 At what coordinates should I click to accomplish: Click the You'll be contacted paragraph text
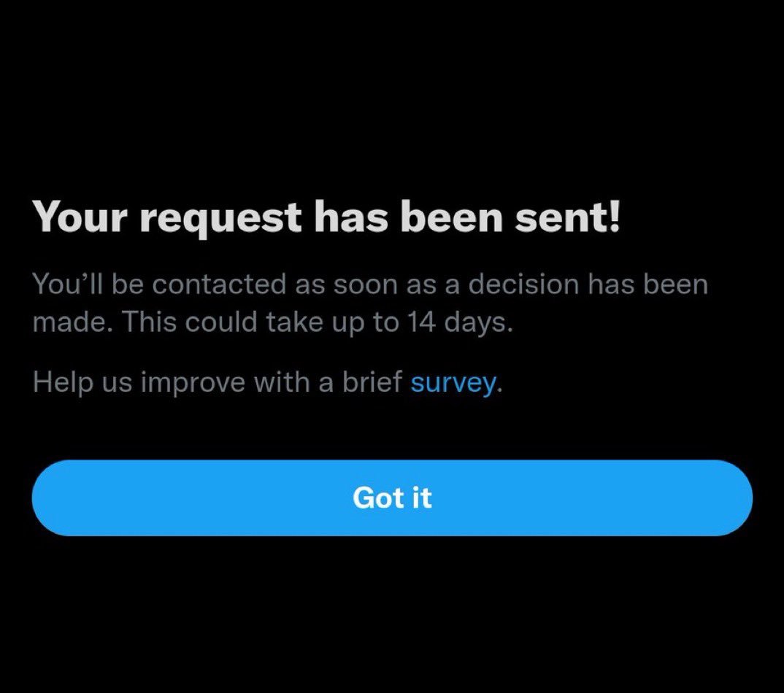[x=370, y=303]
